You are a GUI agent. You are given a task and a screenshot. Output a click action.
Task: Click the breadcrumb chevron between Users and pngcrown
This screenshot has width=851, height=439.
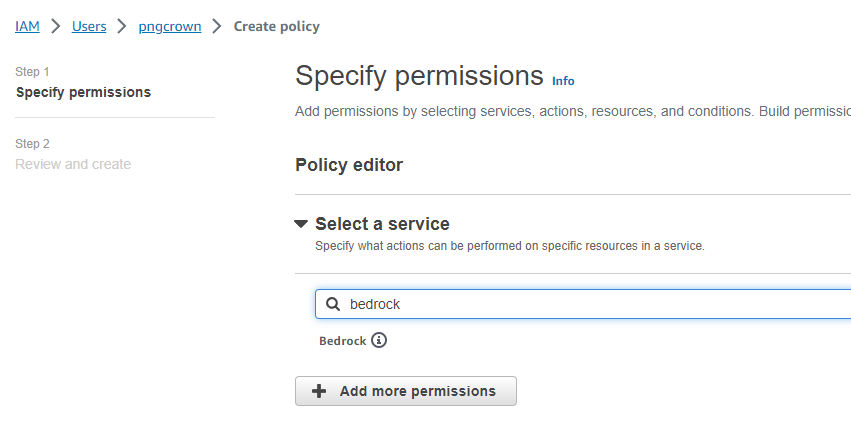[122, 27]
